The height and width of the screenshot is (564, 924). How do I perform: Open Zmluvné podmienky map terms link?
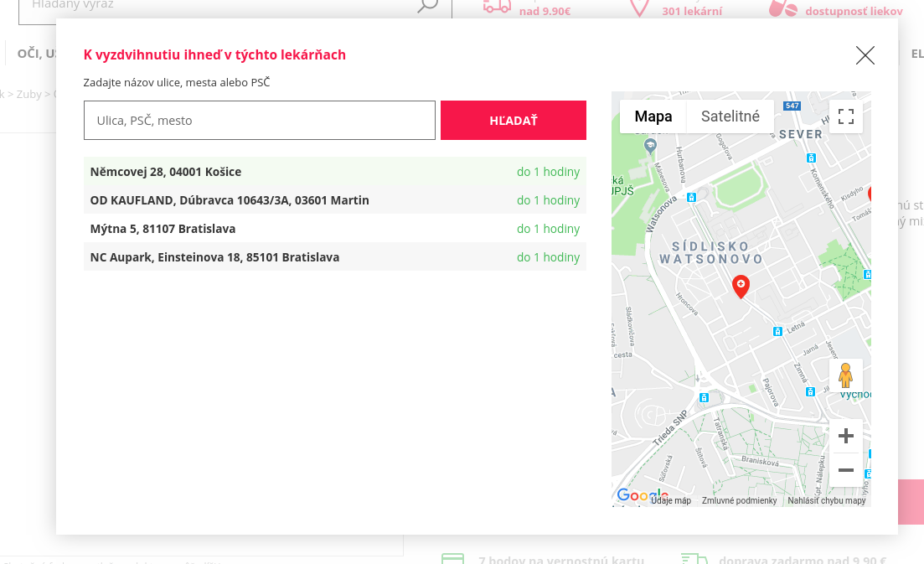coord(739,500)
